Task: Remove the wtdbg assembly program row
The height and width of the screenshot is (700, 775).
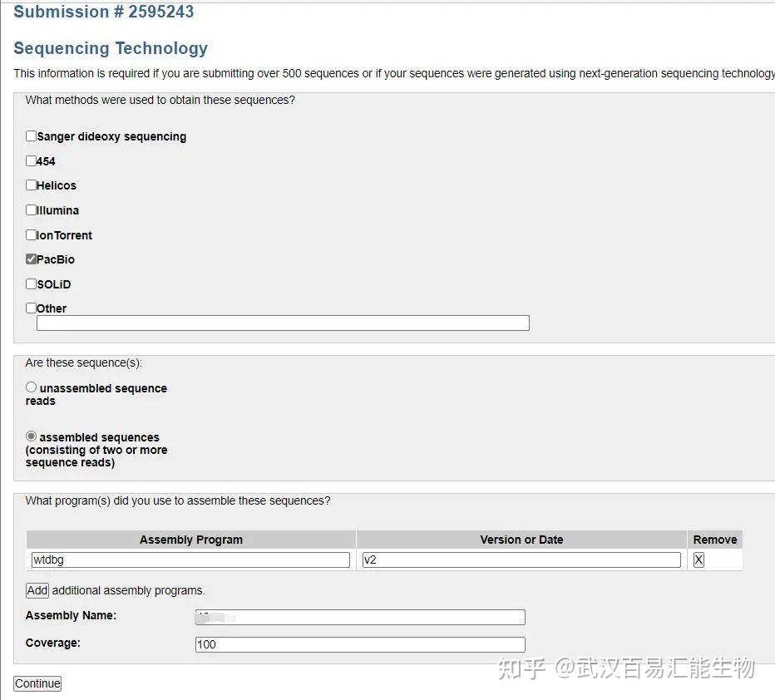Action: point(698,560)
